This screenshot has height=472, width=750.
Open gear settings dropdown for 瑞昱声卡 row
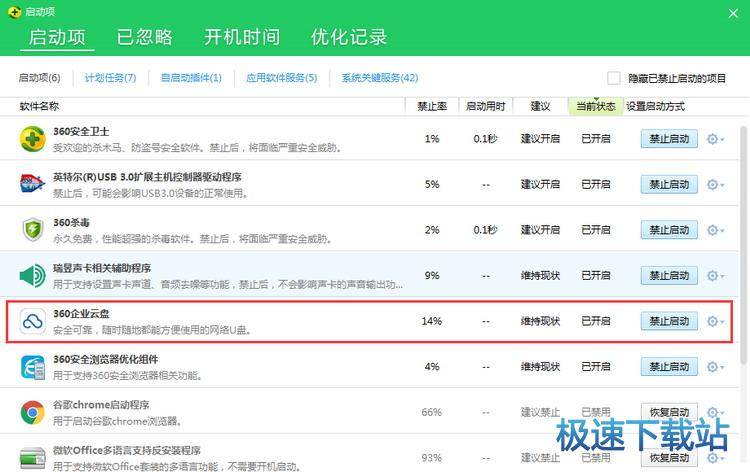pyautogui.click(x=715, y=276)
